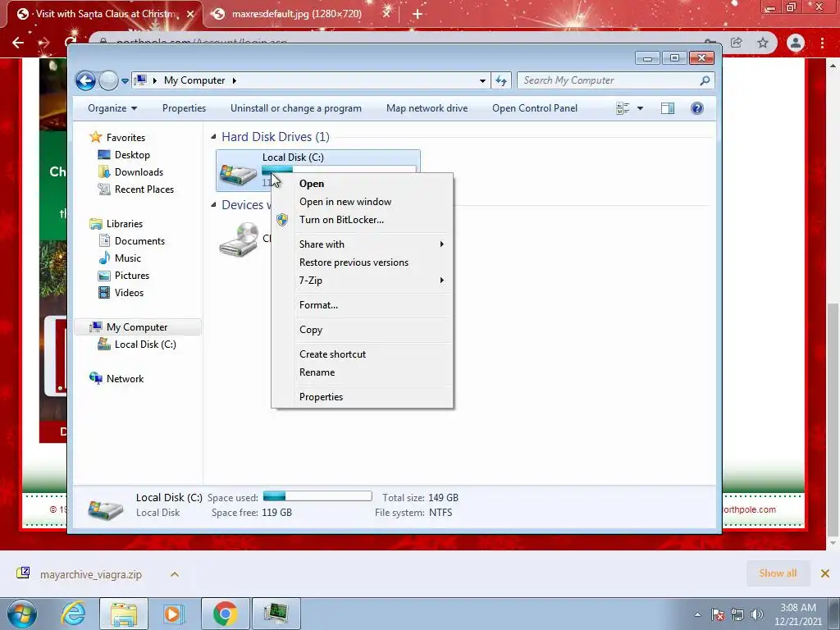
Task: Open a new browser tab
Action: point(418,14)
